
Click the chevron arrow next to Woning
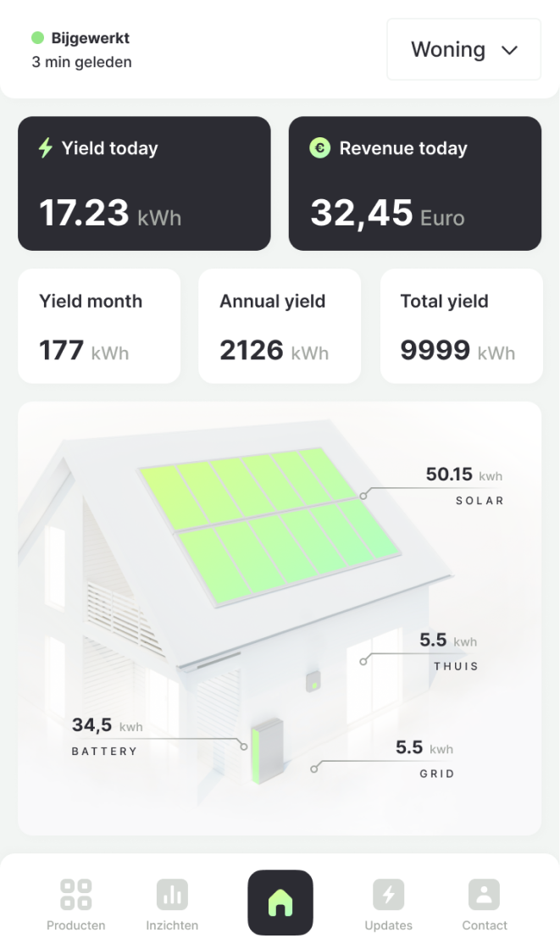point(509,50)
